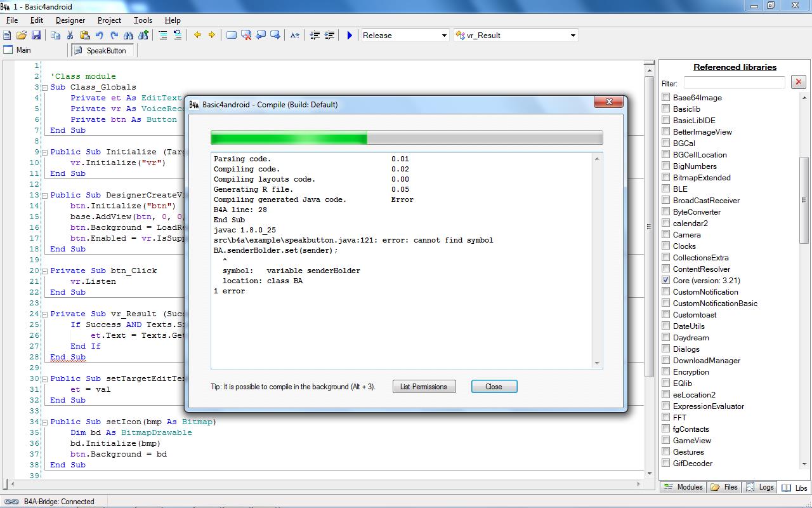Run the project with the blue play icon
This screenshot has height=508, width=812.
(x=349, y=36)
